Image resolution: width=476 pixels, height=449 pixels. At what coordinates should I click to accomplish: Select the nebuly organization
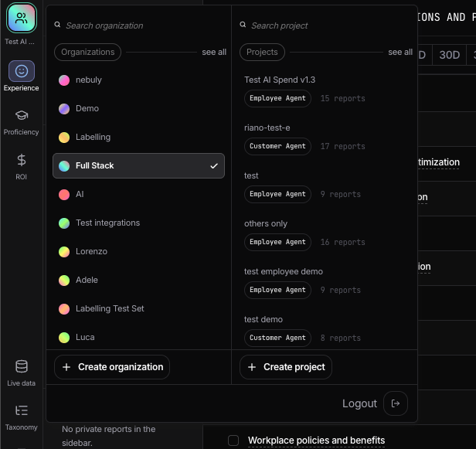pos(138,80)
